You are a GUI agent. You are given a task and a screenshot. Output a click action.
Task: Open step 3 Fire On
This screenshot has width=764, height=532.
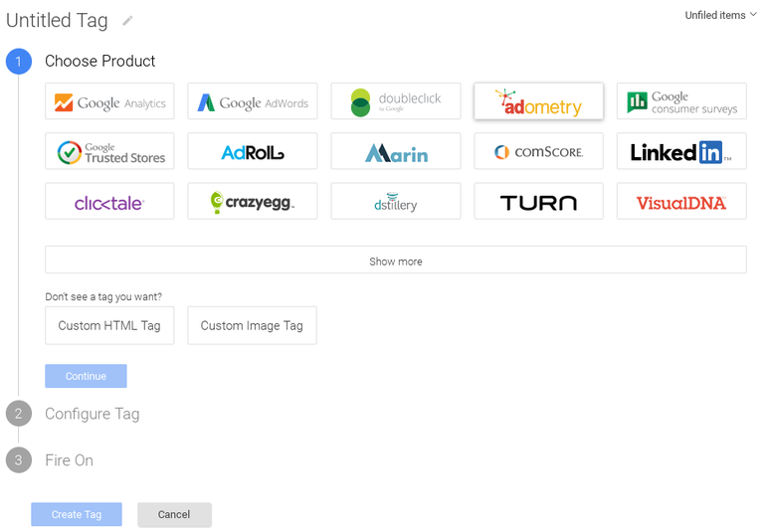50,459
